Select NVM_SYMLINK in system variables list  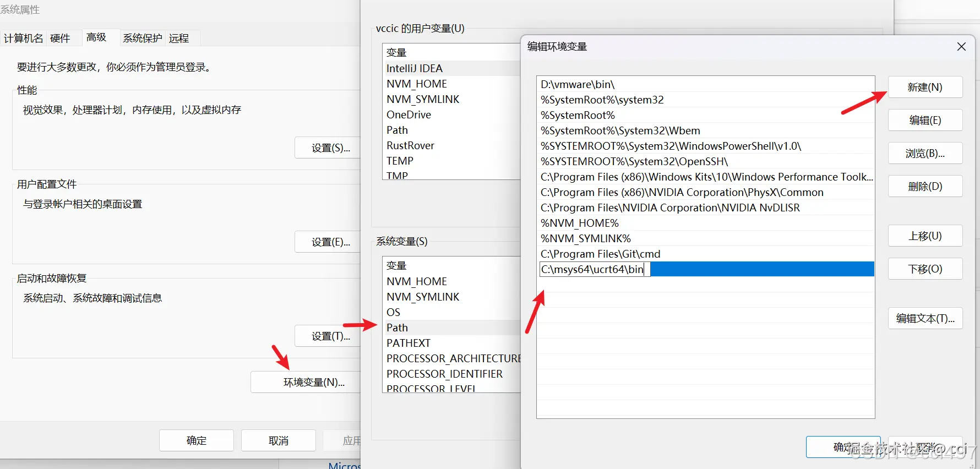[x=451, y=297]
